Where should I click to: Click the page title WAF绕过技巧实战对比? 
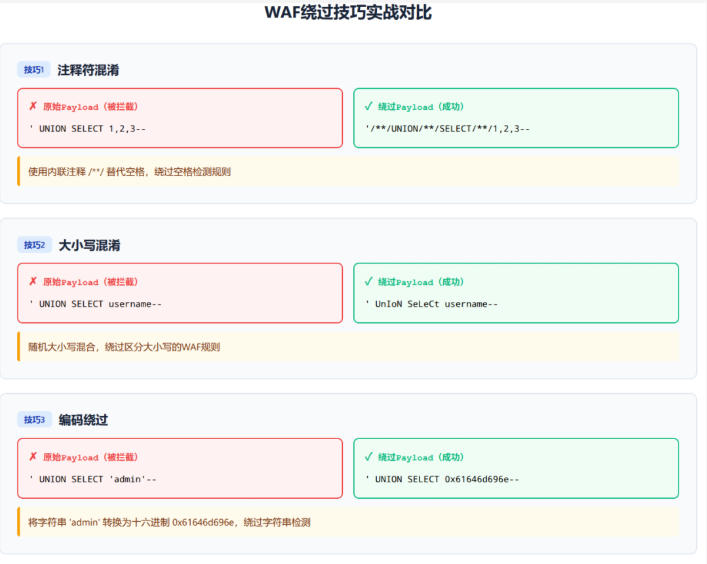(348, 13)
